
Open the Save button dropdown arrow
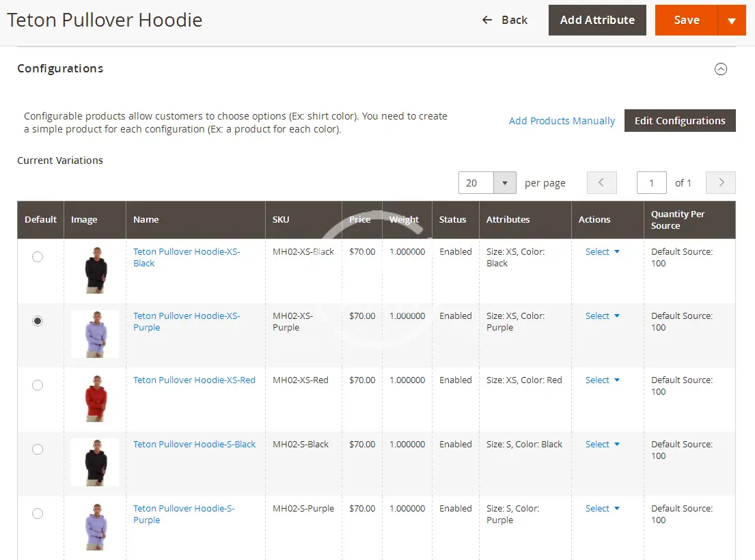(x=732, y=20)
